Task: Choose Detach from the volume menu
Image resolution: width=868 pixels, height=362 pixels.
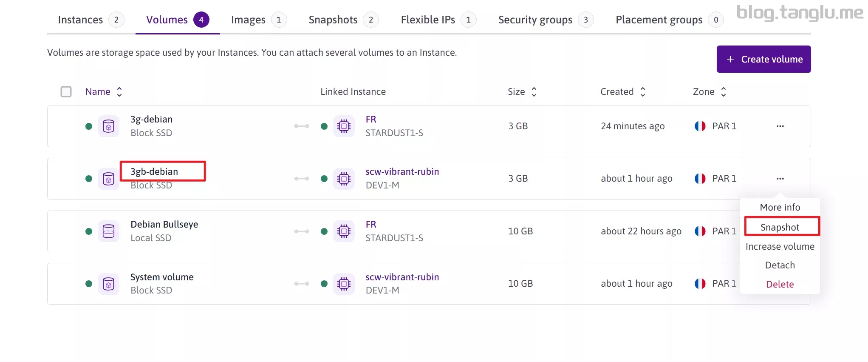Action: click(780, 265)
